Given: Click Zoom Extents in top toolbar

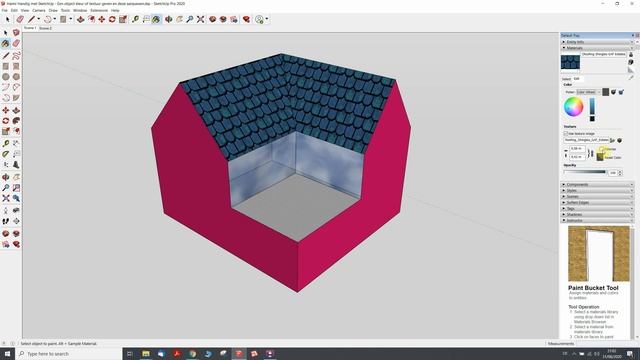Looking at the screenshot, I should click(200, 19).
